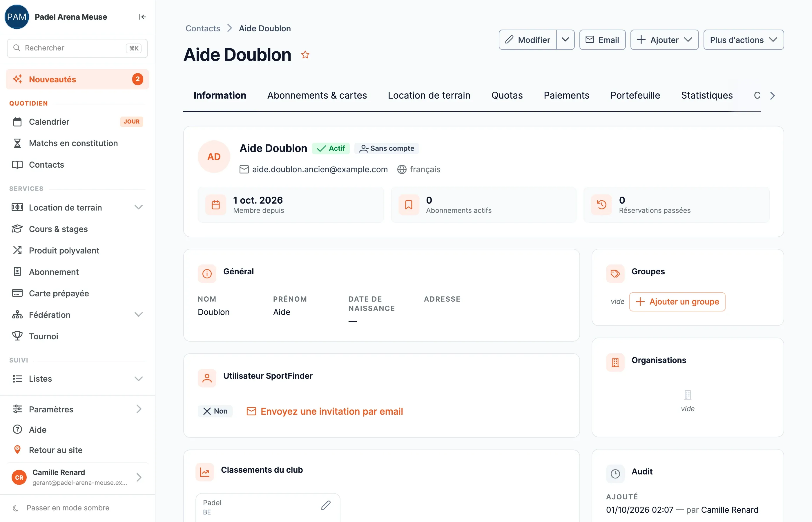Switch to Abonnements & cartes tab
The image size is (812, 522).
pos(317,95)
